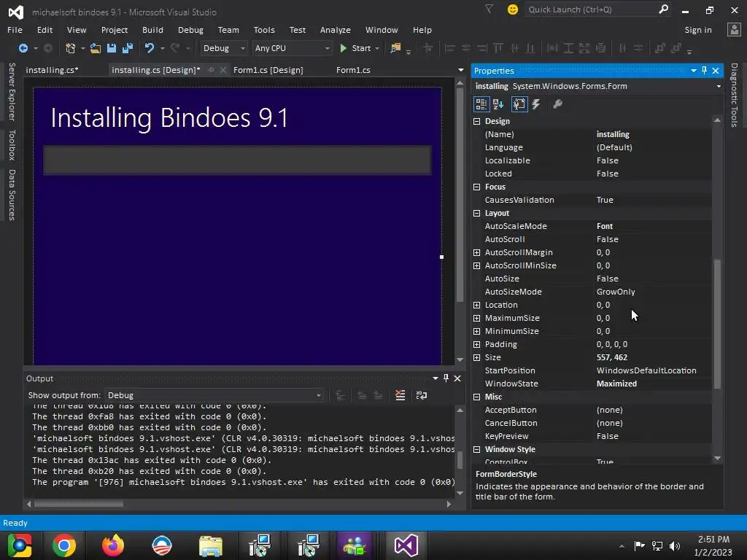Screen dimensions: 747x560
Task: Click the Output horizontal scrollbar thumb
Action: [x=79, y=504]
